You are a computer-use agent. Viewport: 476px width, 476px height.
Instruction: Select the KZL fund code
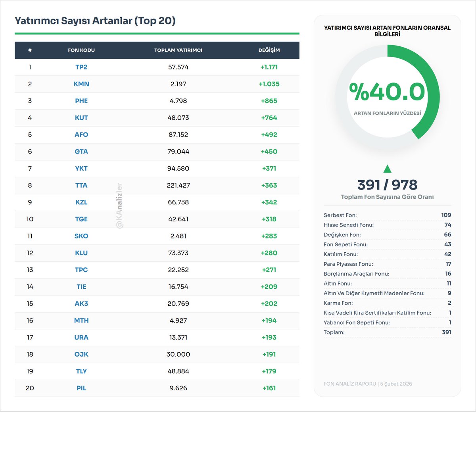pos(81,202)
